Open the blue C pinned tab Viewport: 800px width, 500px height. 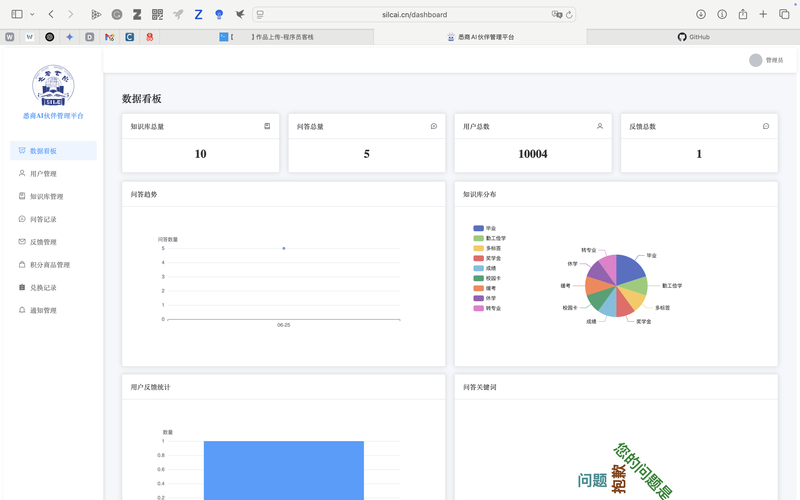click(130, 37)
